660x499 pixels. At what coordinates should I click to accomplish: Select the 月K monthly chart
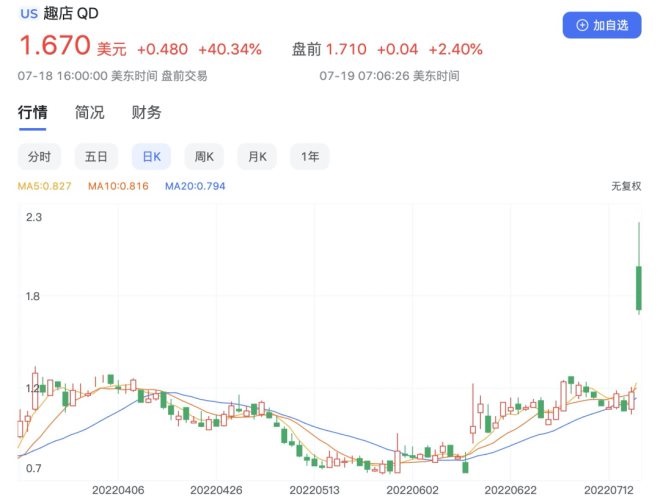coord(258,156)
